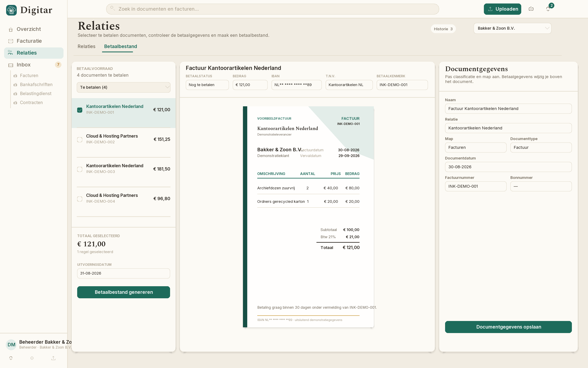Click the Inbox tray icon
This screenshot has width=588, height=368.
click(11, 65)
